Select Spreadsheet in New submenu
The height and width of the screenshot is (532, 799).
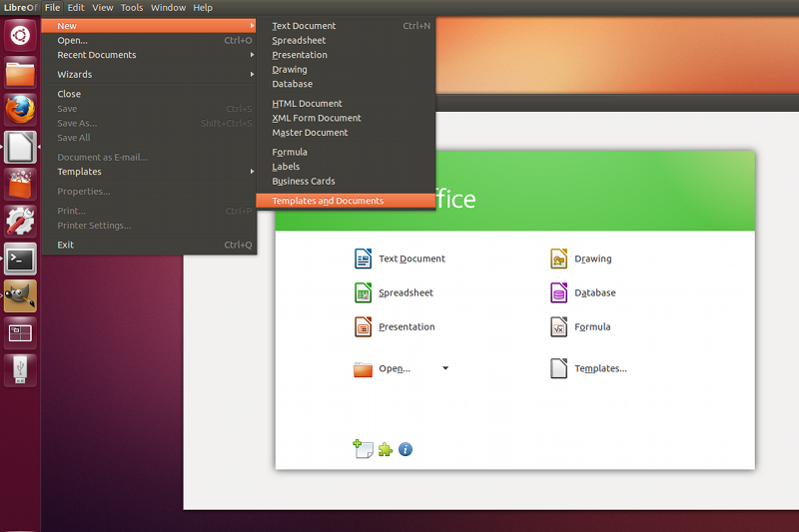[x=346, y=40]
